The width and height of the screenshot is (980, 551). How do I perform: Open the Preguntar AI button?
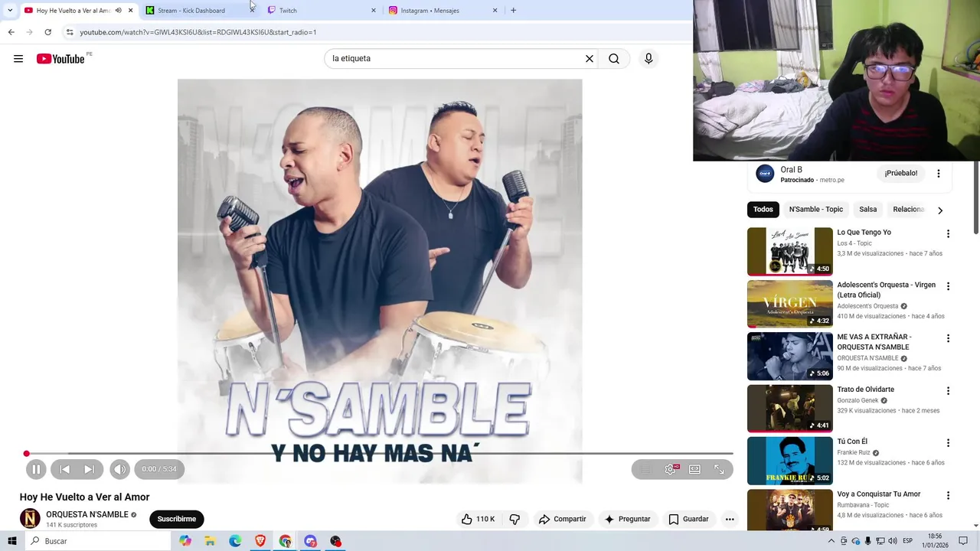[628, 519]
